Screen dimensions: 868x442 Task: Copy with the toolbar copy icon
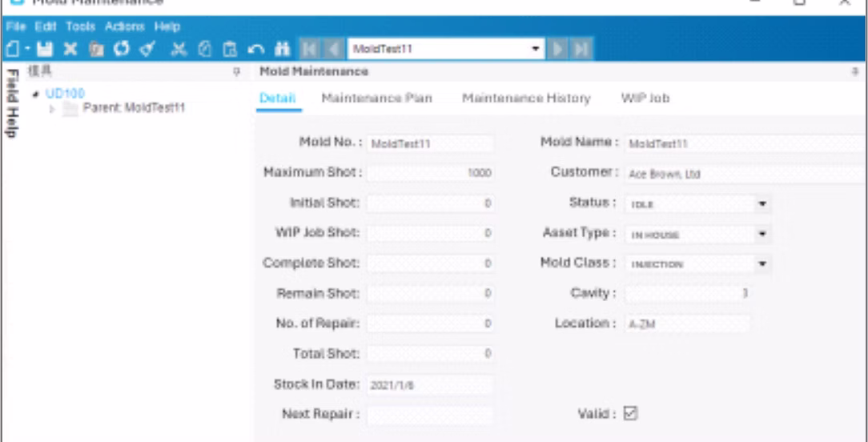[205, 50]
